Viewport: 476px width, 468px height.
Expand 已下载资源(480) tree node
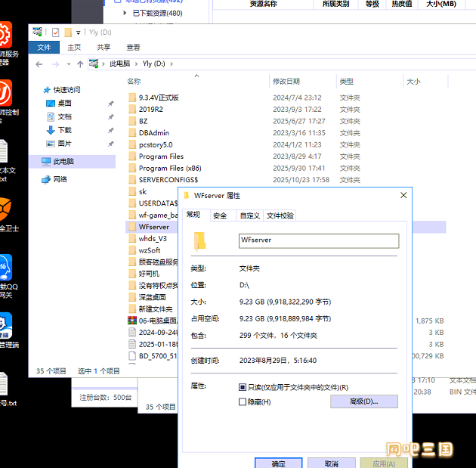pos(125,13)
